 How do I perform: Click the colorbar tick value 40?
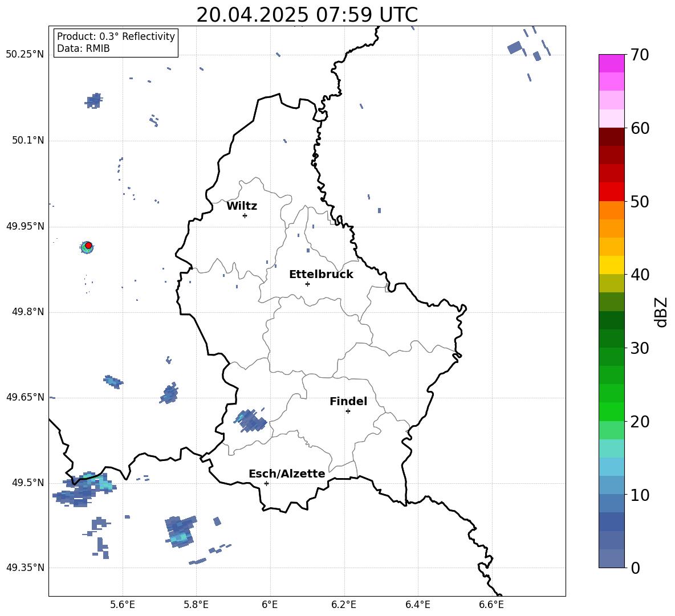[640, 275]
